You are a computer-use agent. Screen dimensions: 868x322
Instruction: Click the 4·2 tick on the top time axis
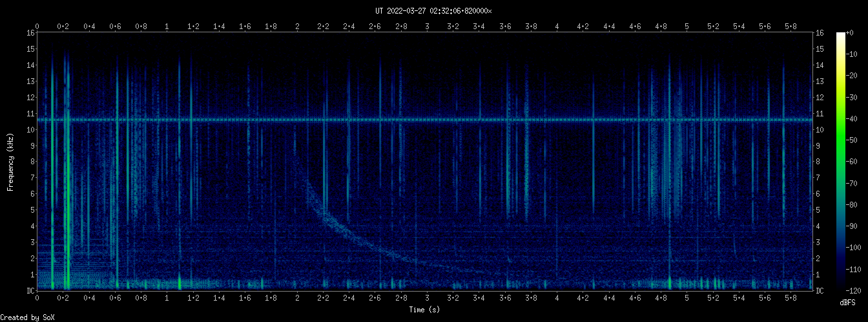pos(583,27)
